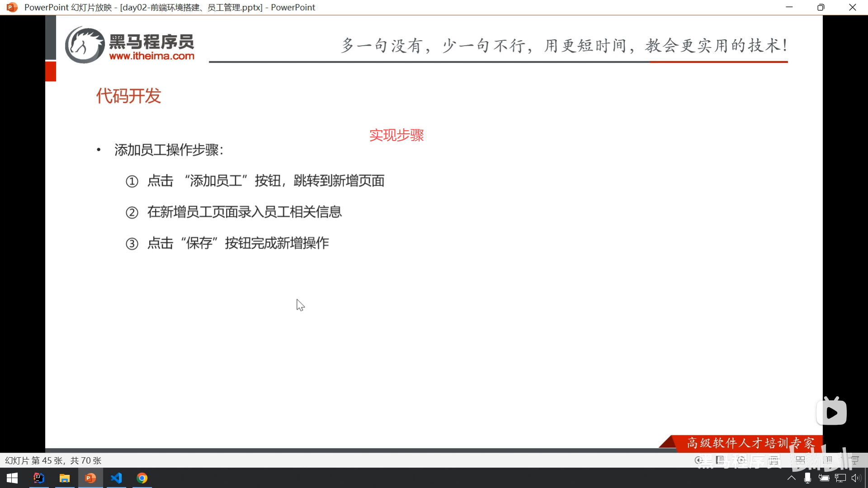Start slideshow with the presentation stand icon

click(x=854, y=460)
